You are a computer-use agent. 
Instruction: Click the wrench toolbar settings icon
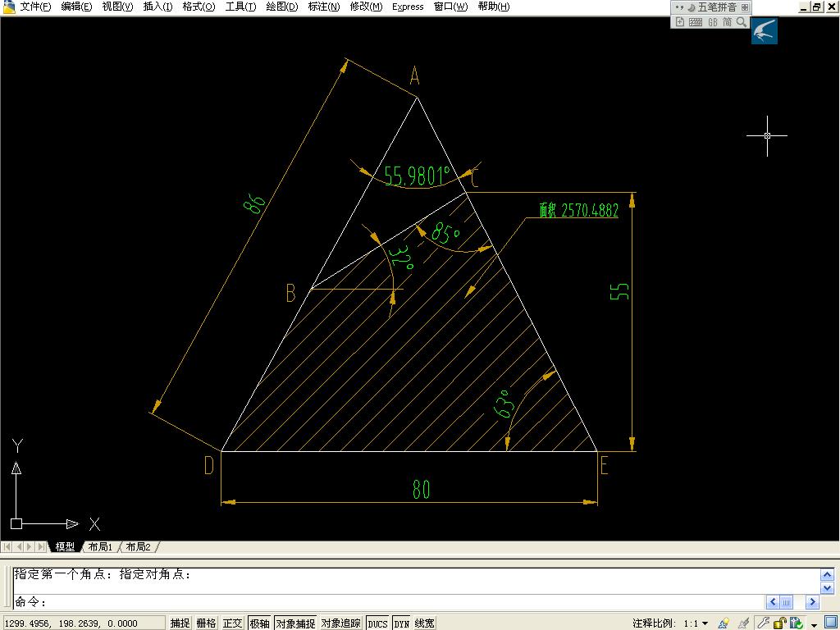click(763, 623)
